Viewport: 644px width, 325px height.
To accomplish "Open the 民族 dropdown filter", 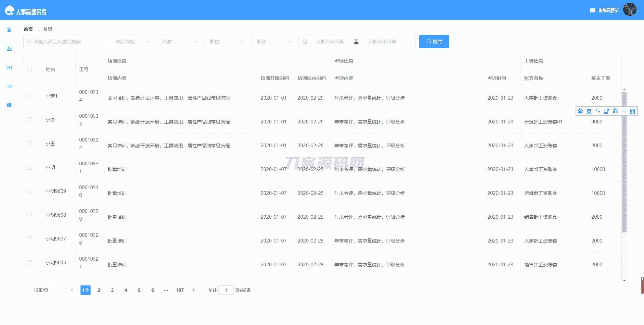I will point(179,42).
